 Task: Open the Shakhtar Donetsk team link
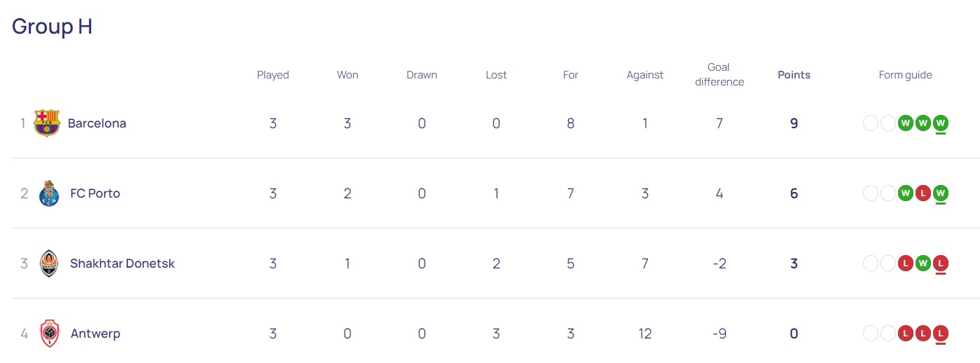[x=123, y=263]
